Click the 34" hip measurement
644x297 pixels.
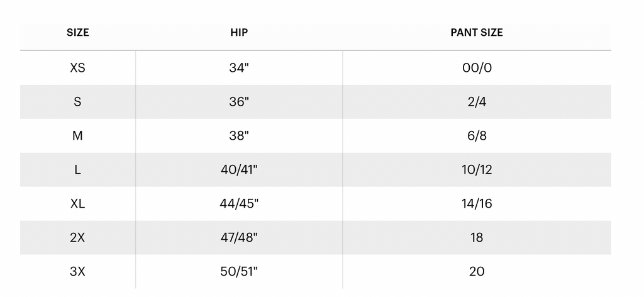[x=239, y=68]
